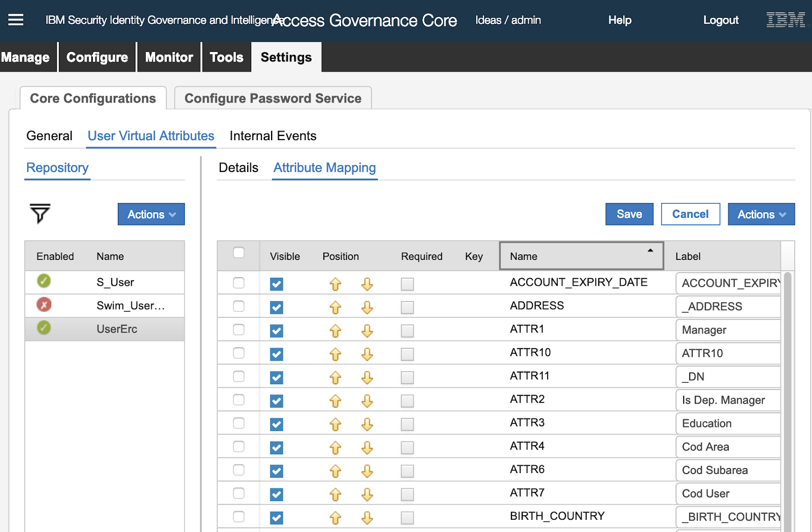Sort by the Name column header

tap(582, 256)
